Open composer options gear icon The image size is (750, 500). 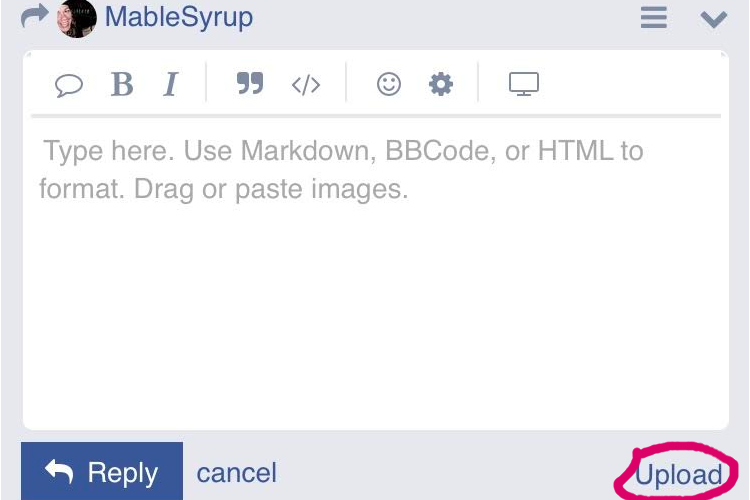(x=441, y=84)
